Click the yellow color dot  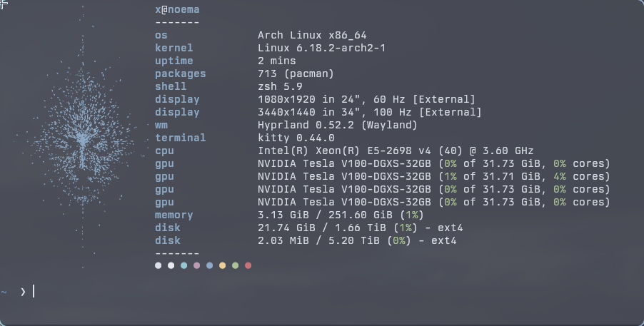tap(223, 265)
